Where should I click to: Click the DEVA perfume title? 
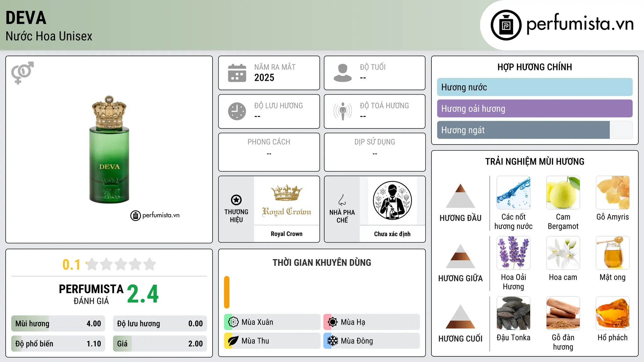click(26, 18)
